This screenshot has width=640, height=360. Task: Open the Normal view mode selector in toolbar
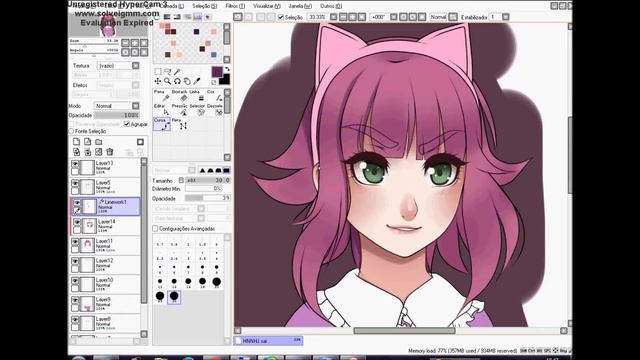point(453,17)
